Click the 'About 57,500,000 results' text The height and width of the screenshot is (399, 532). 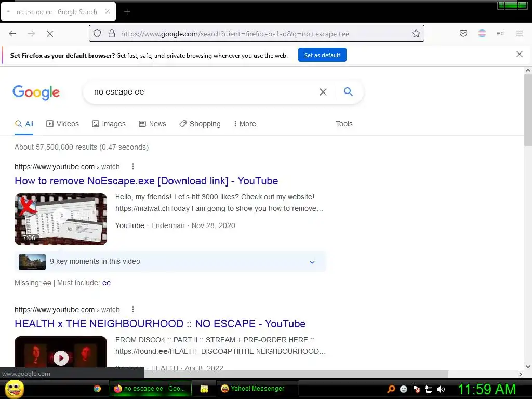pos(82,147)
